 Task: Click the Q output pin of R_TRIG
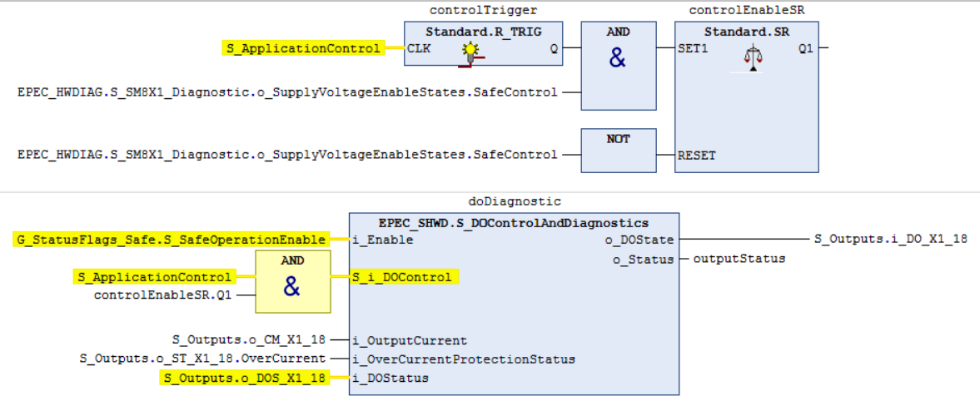553,48
